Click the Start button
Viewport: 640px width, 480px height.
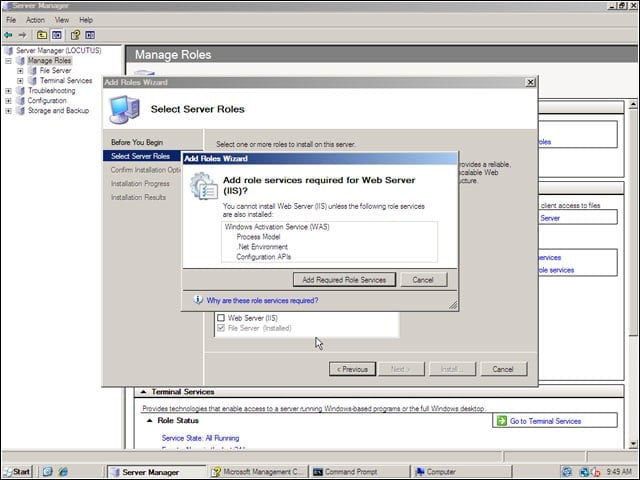pyautogui.click(x=17, y=471)
